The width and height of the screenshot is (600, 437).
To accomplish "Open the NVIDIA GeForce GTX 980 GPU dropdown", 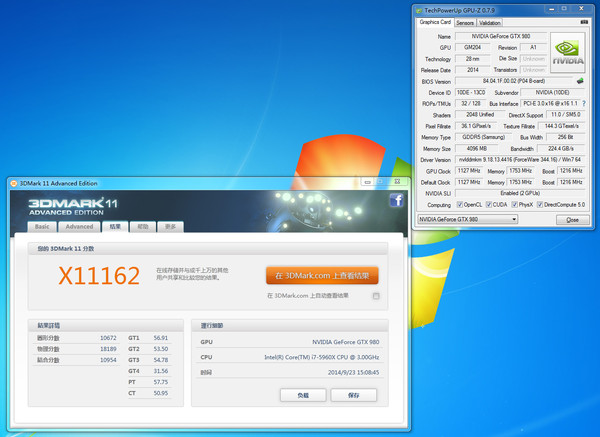I will (x=467, y=219).
